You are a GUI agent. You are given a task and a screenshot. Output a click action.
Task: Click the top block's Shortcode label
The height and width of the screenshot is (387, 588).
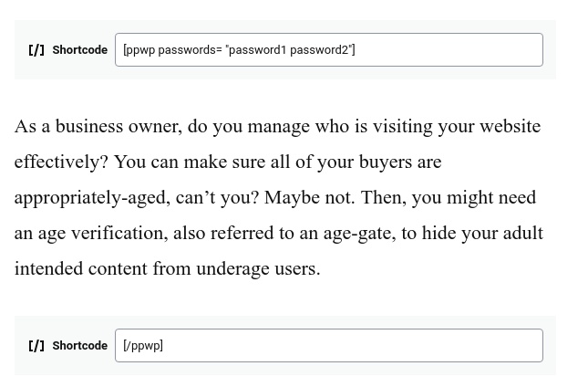(x=79, y=50)
